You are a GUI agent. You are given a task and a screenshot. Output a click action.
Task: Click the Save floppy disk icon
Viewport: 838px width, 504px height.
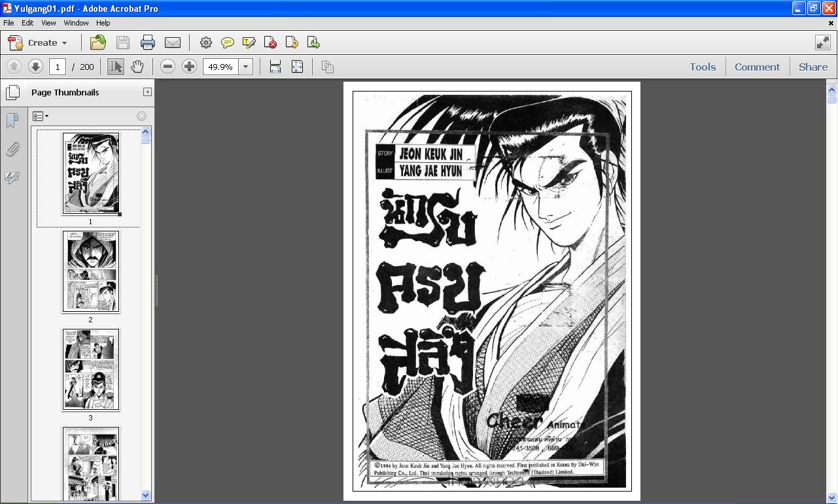122,42
